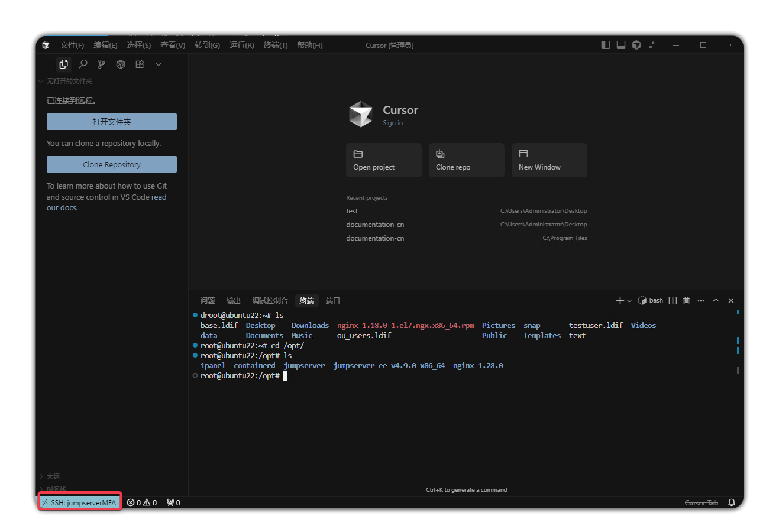
Task: Click the errors and warnings status indicator
Action: pyautogui.click(x=142, y=502)
